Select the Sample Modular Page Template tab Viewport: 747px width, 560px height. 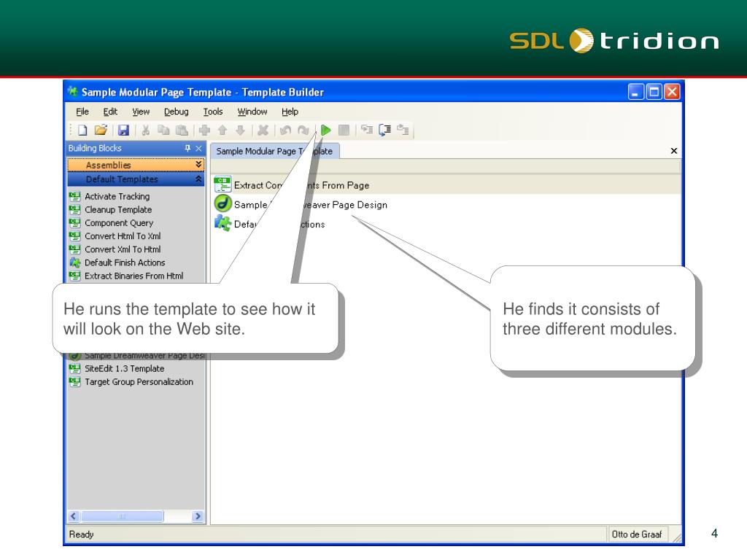[x=275, y=151]
